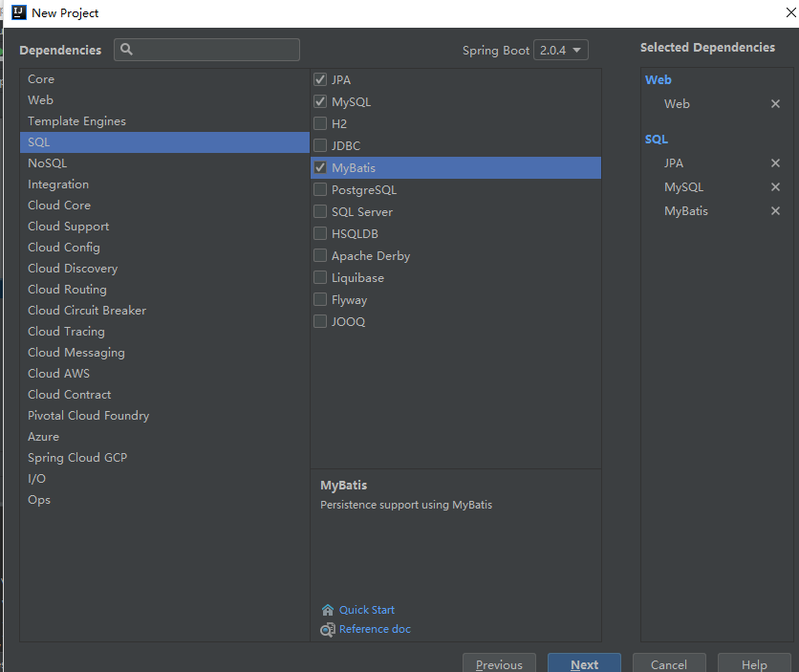Select the Cloud Discovery category

coord(164,269)
